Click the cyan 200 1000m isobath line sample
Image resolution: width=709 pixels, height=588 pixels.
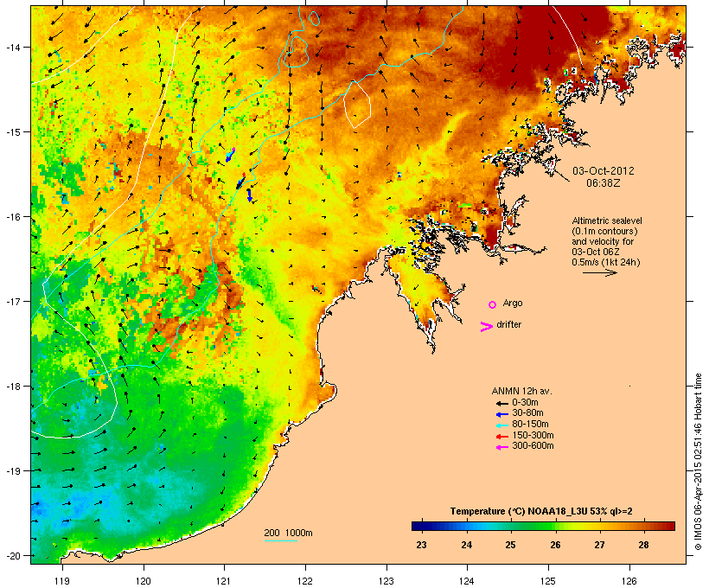click(x=280, y=540)
